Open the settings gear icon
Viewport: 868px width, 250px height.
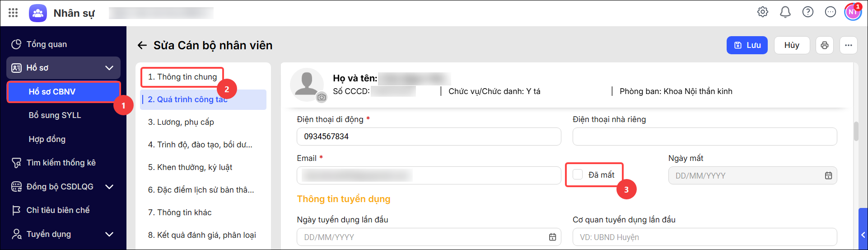[763, 12]
